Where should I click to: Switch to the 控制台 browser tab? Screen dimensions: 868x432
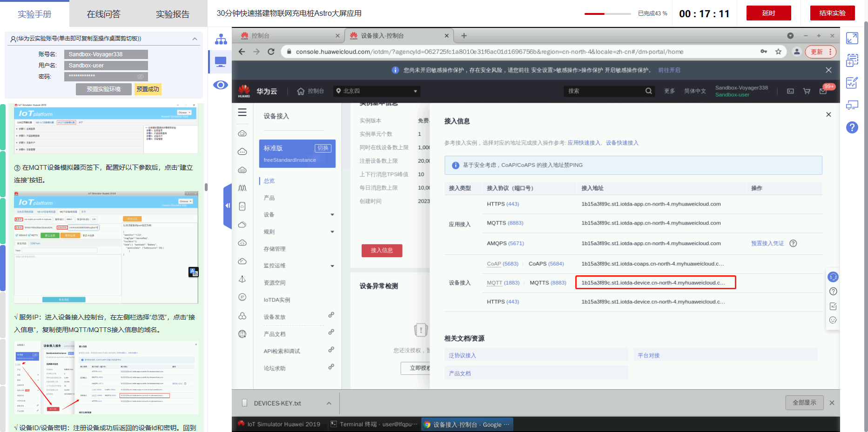(290, 36)
